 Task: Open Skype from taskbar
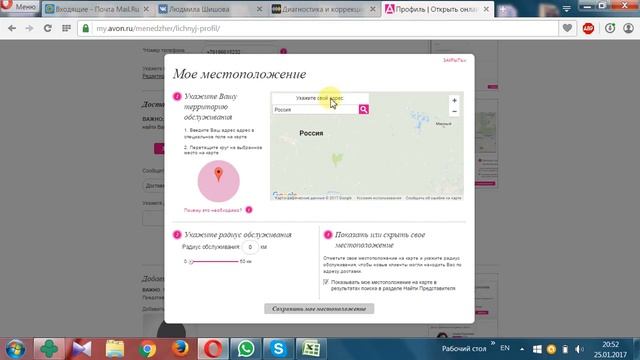[x=278, y=349]
